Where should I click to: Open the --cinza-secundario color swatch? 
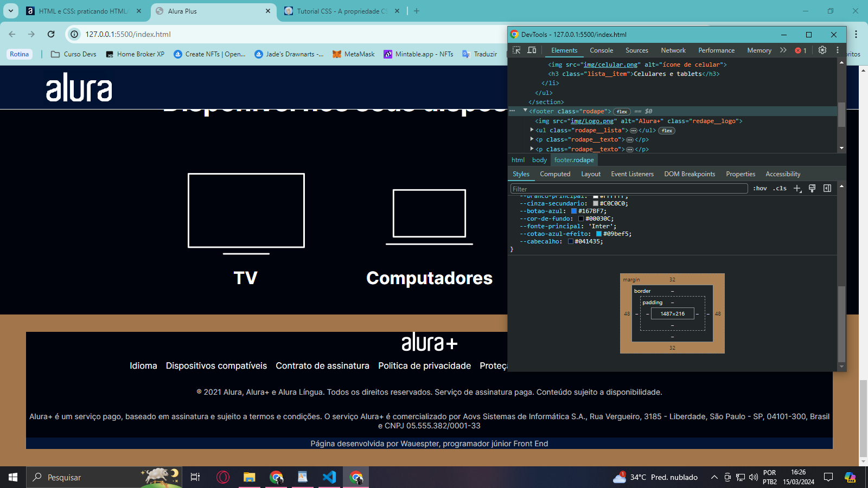[595, 203]
